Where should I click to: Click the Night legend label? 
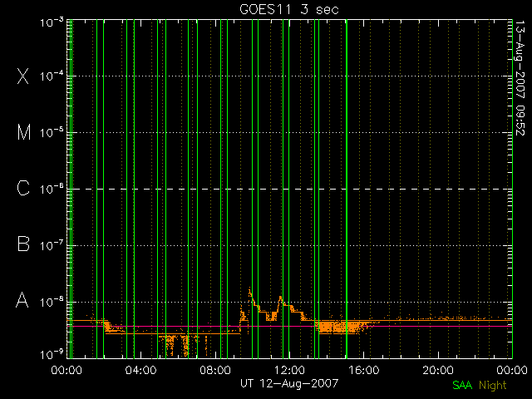493,386
